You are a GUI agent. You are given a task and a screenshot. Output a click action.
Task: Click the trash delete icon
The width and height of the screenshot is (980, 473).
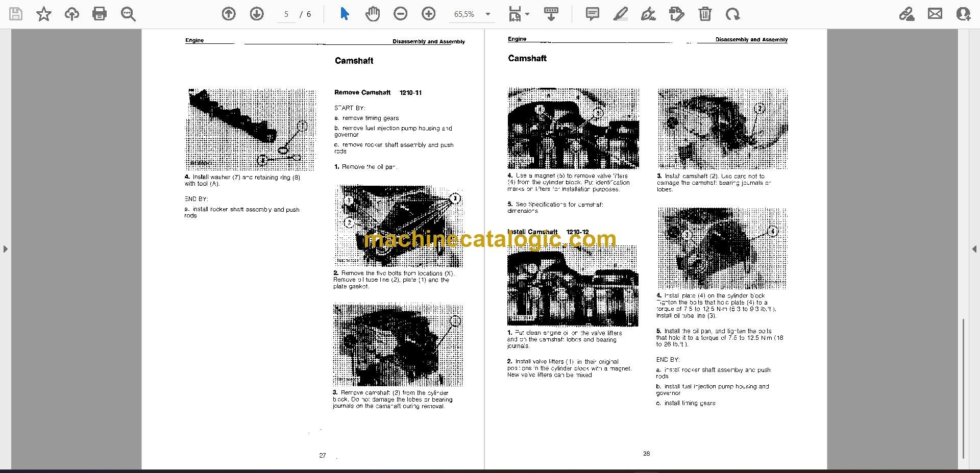[705, 14]
